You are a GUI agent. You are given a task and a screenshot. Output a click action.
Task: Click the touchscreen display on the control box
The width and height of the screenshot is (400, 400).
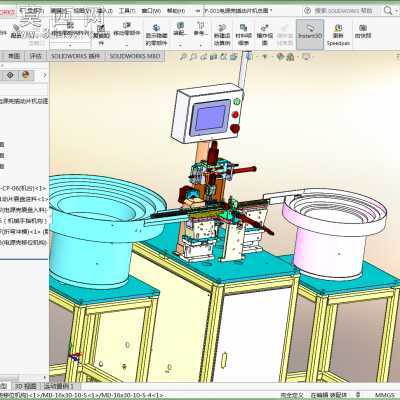[x=210, y=118]
